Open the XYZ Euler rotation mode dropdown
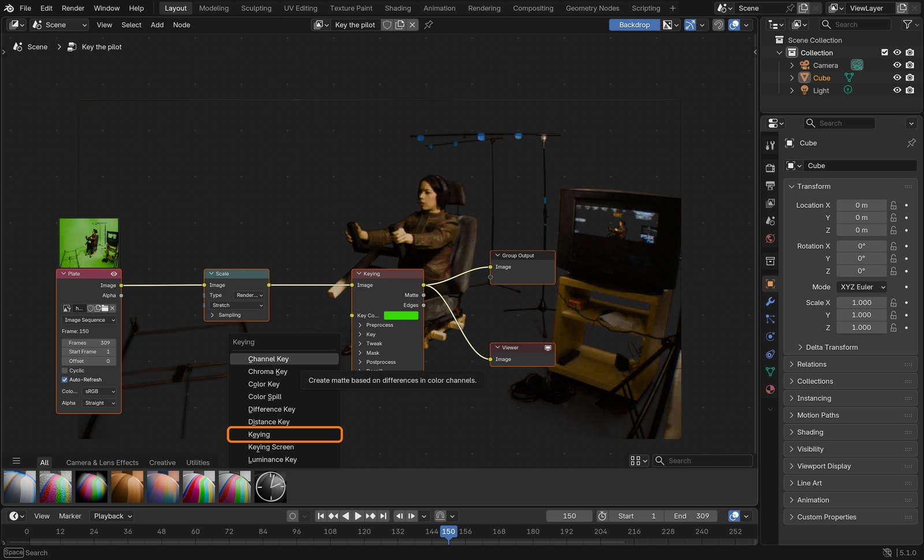Viewport: 924px width, 560px height. click(863, 287)
